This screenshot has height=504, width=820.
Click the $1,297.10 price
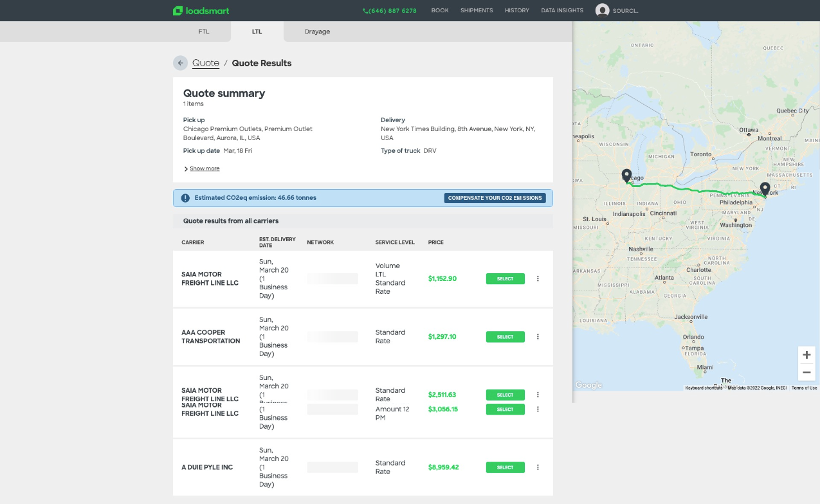(442, 337)
